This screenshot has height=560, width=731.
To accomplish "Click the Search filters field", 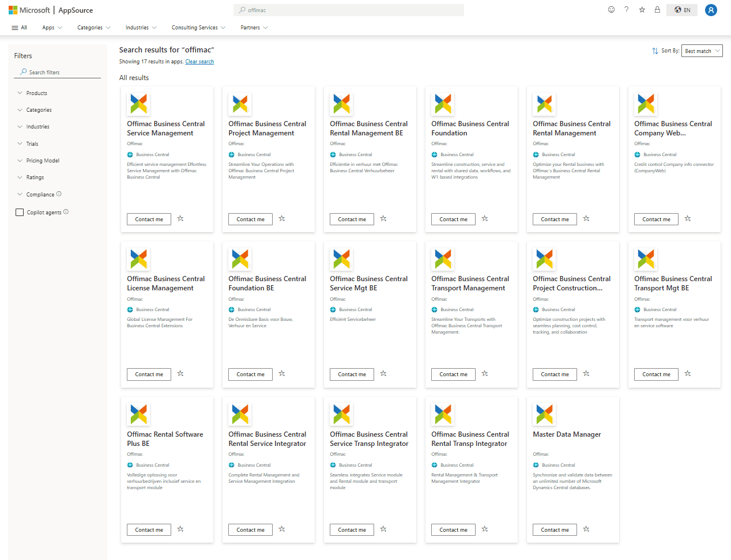I will pyautogui.click(x=58, y=72).
